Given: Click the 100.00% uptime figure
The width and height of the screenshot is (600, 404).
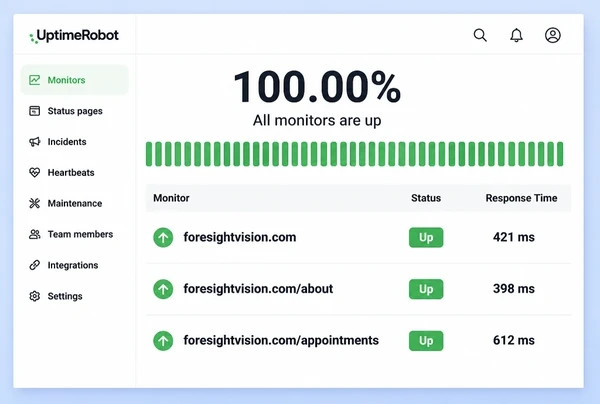Looking at the screenshot, I should click(317, 87).
